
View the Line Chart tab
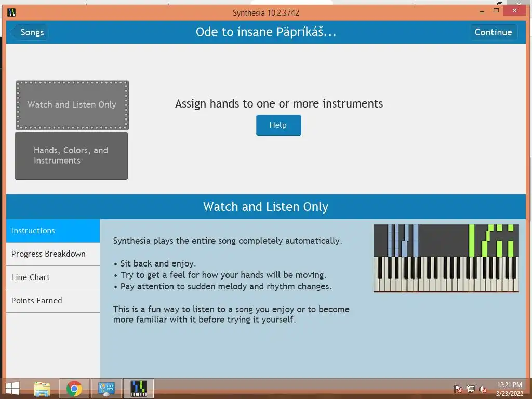pos(53,277)
